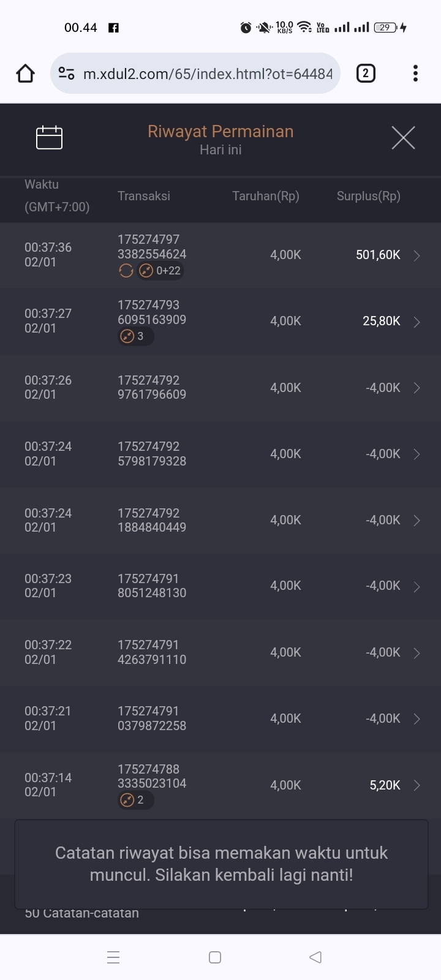441x980 pixels.
Task: Expand the 5,20K surplus row chevron
Action: (x=417, y=785)
